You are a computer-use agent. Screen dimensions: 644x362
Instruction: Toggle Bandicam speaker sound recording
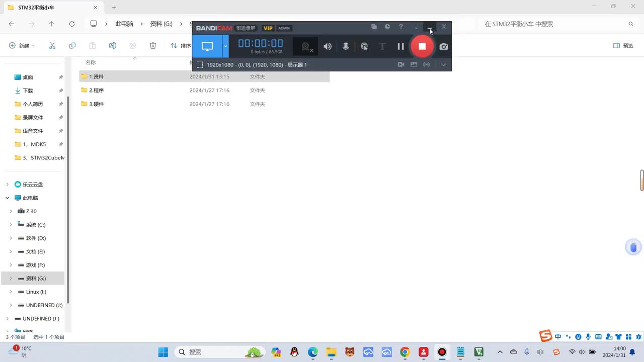coord(328,46)
